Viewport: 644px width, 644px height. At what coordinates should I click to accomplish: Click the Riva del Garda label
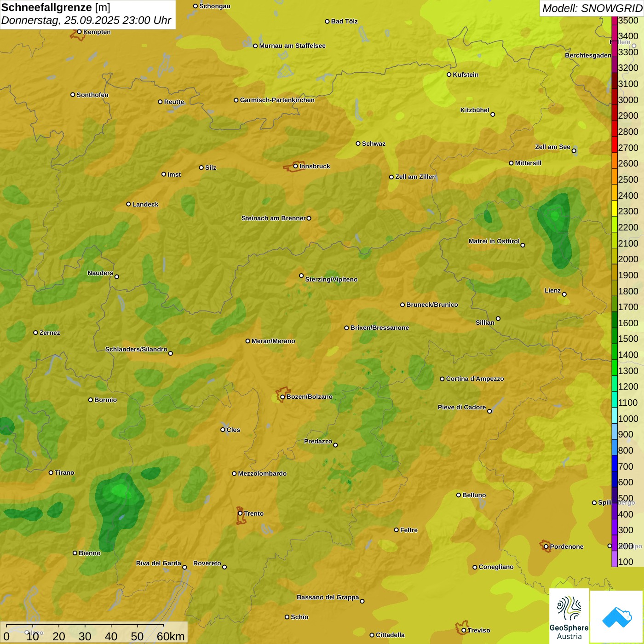pos(158,563)
